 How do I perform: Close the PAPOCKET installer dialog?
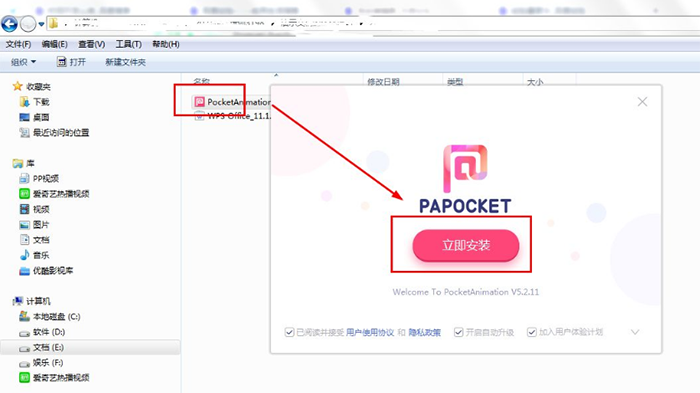[x=642, y=102]
